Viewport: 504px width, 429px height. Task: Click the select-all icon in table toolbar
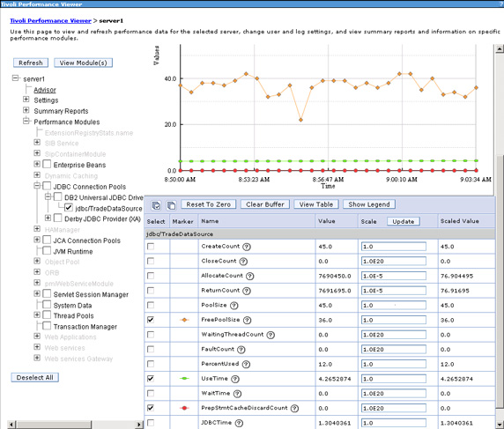click(156, 205)
